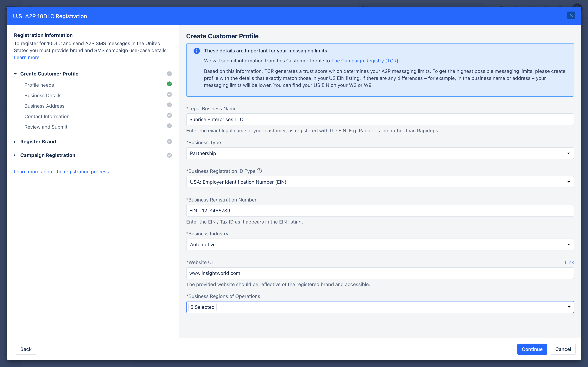Click the status check icon beside Register Brand
Viewport: 588px width, 367px height.
(x=169, y=142)
